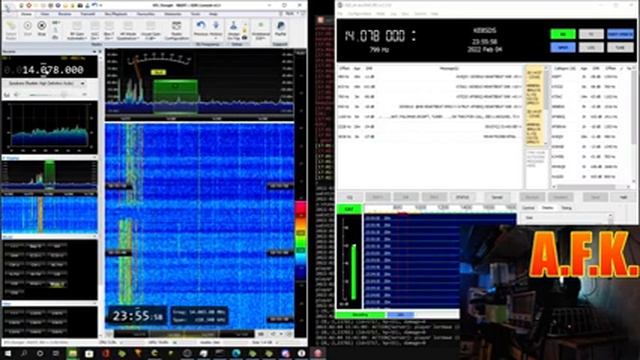Click TUNE button in JS8Call header
Screen dimensions: 640x360
[620, 47]
